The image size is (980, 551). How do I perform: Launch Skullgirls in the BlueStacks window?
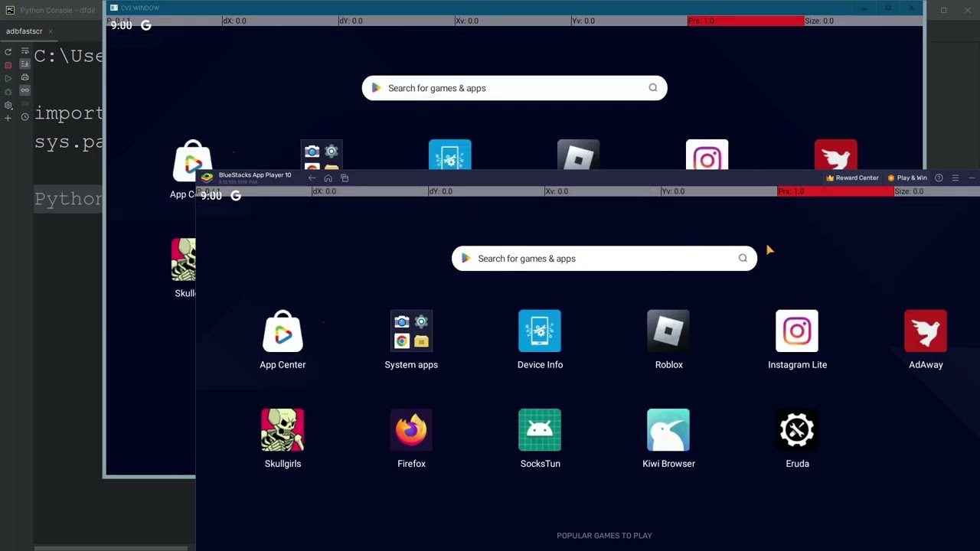point(283,439)
